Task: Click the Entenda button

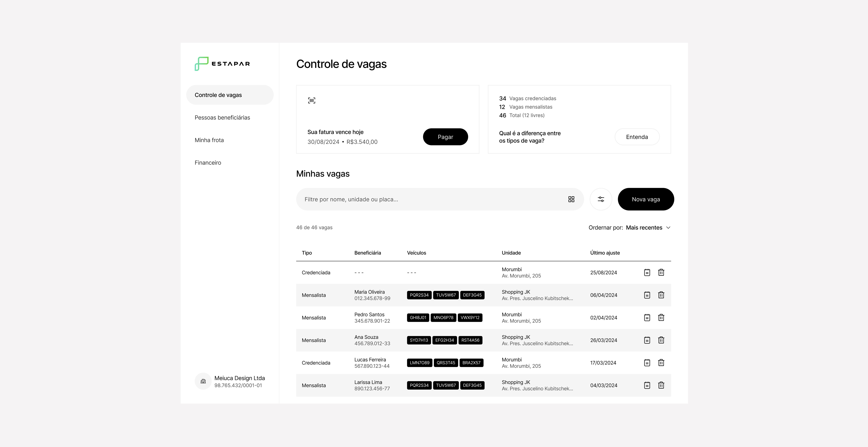Action: pyautogui.click(x=637, y=137)
